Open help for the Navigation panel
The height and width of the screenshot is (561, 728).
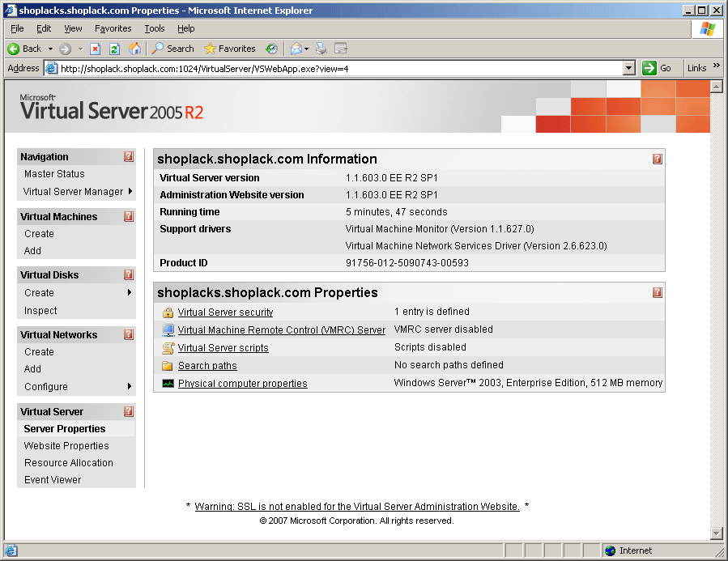coord(129,157)
